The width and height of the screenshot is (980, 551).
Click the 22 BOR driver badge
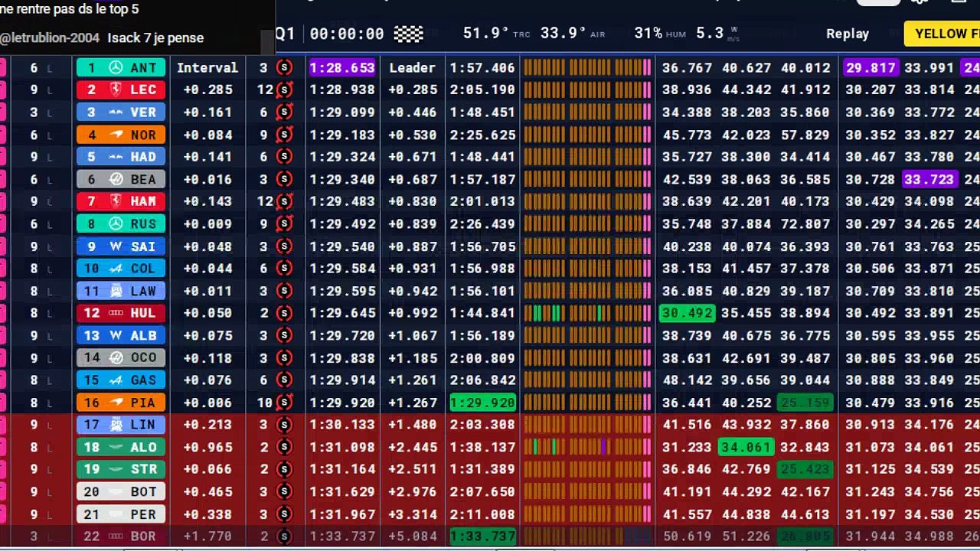click(120, 537)
